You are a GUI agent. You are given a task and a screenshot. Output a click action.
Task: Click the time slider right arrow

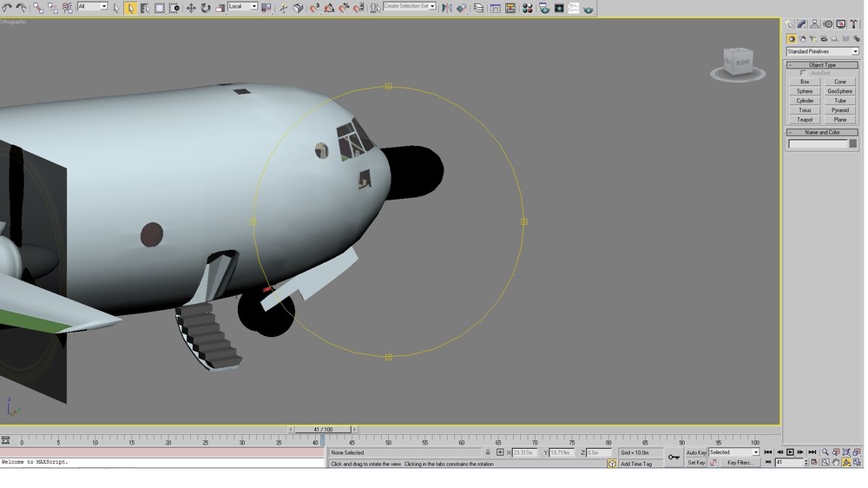pyautogui.click(x=354, y=429)
